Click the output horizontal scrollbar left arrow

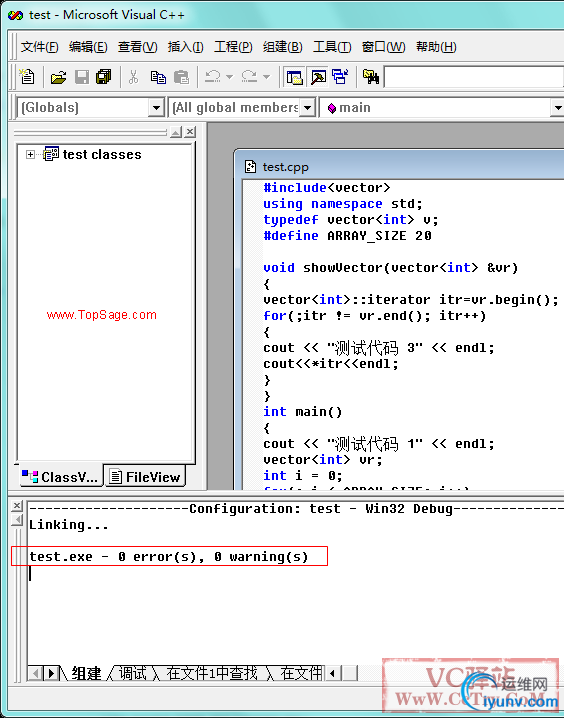[333, 673]
